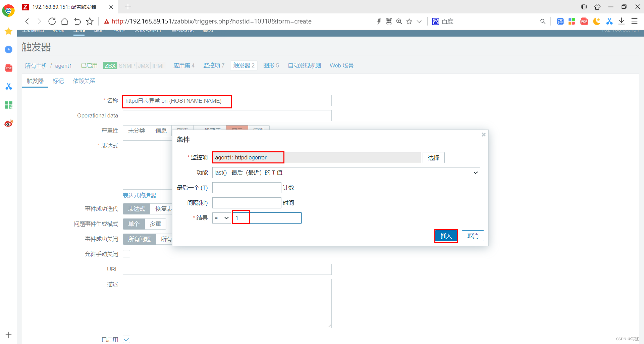Click the 名称 input field
This screenshot has height=344, width=644.
(227, 101)
